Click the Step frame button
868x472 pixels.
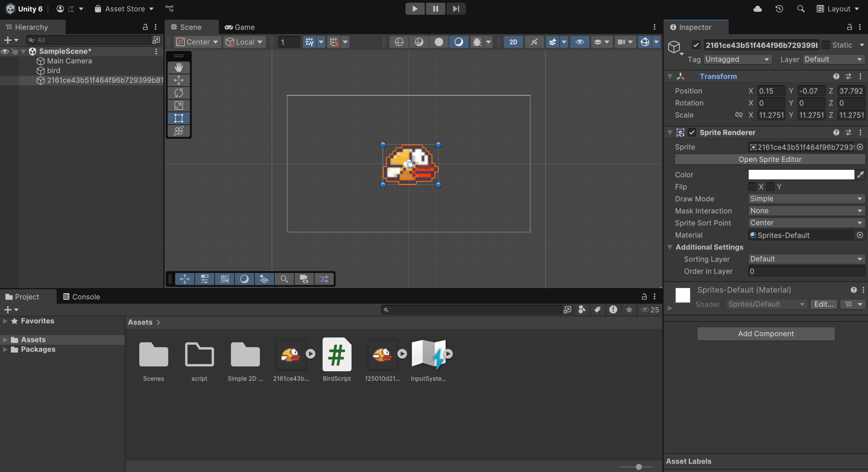(x=455, y=9)
